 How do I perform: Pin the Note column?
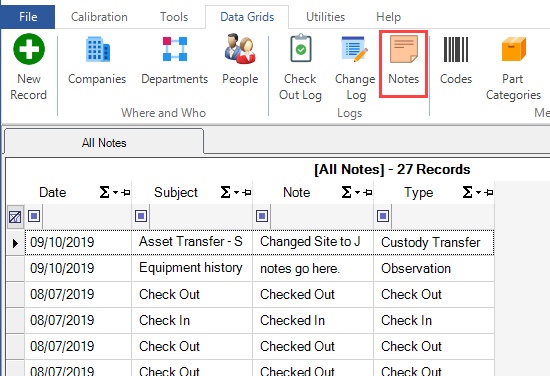(368, 193)
